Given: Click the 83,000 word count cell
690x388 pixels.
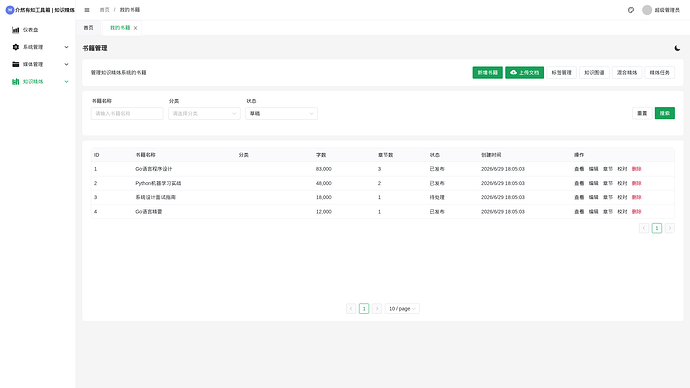Looking at the screenshot, I should tap(323, 169).
